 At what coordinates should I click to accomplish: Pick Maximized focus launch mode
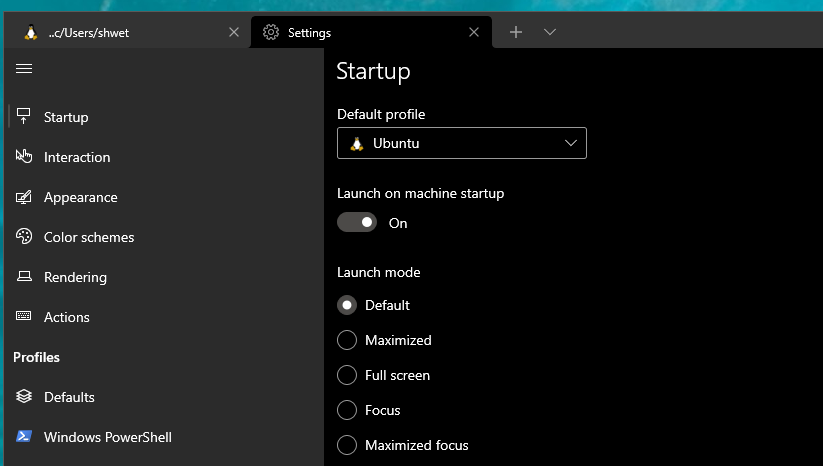click(x=347, y=445)
